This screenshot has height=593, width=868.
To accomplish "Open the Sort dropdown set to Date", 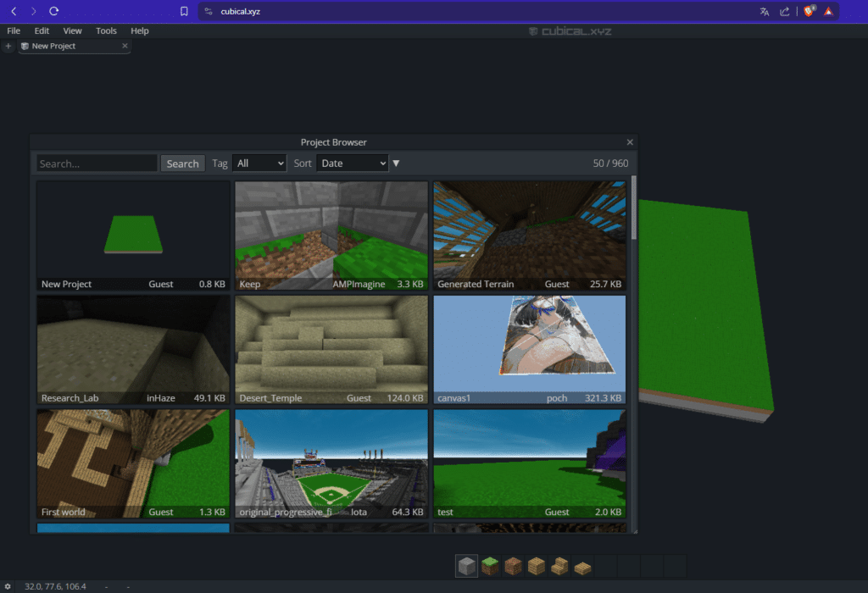I will (x=352, y=163).
